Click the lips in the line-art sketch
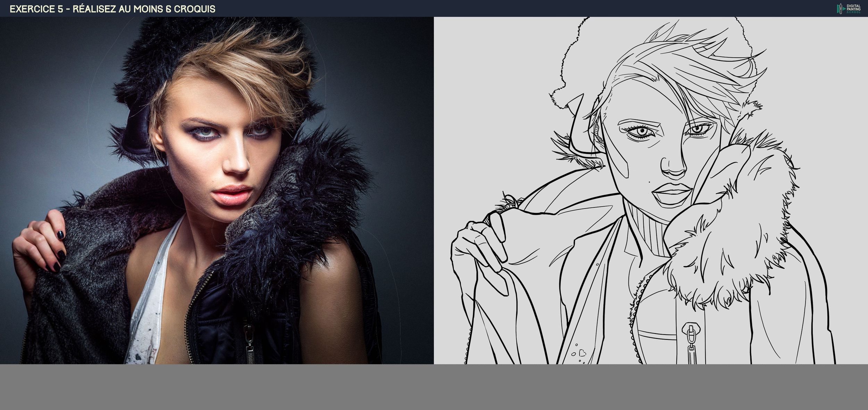 (672, 193)
